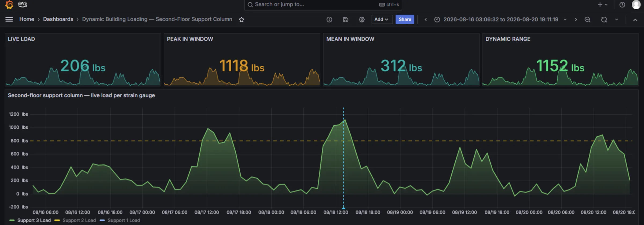This screenshot has height=225, width=644.
Task: Click the 08/20 12:00 x-axis label
Action: tap(594, 212)
